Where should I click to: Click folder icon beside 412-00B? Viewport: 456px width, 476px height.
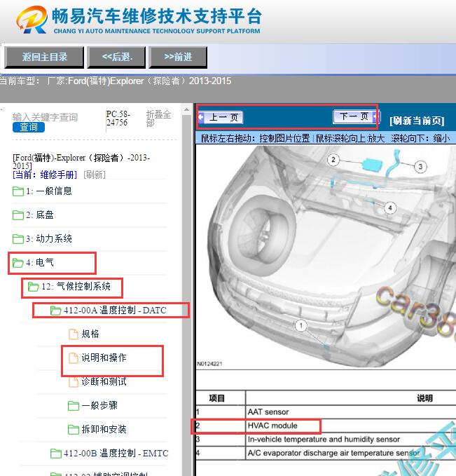(56, 454)
